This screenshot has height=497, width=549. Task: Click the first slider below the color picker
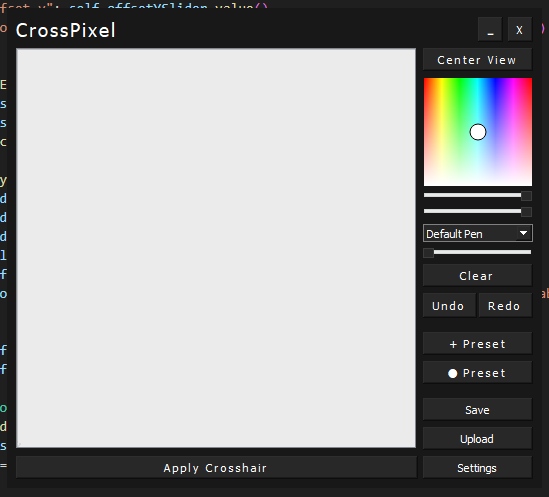[x=478, y=195]
